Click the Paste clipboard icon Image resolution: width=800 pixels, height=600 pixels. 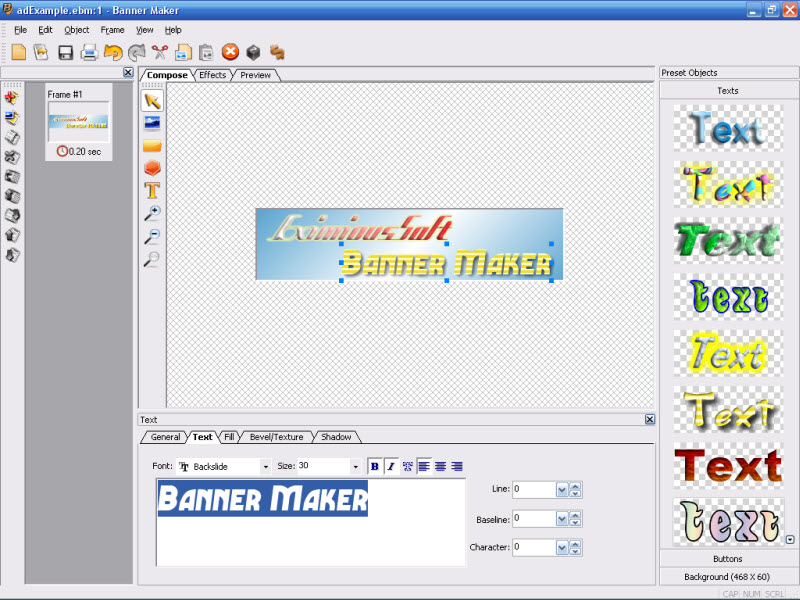[206, 52]
